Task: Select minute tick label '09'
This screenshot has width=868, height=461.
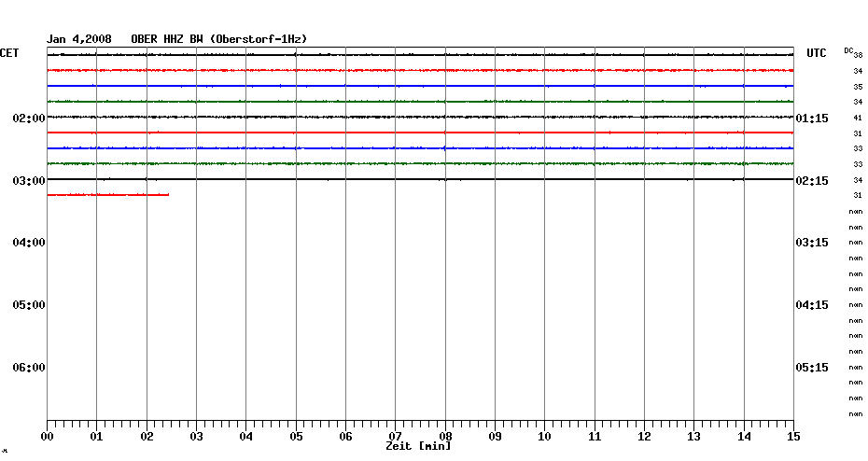Action: click(x=495, y=436)
